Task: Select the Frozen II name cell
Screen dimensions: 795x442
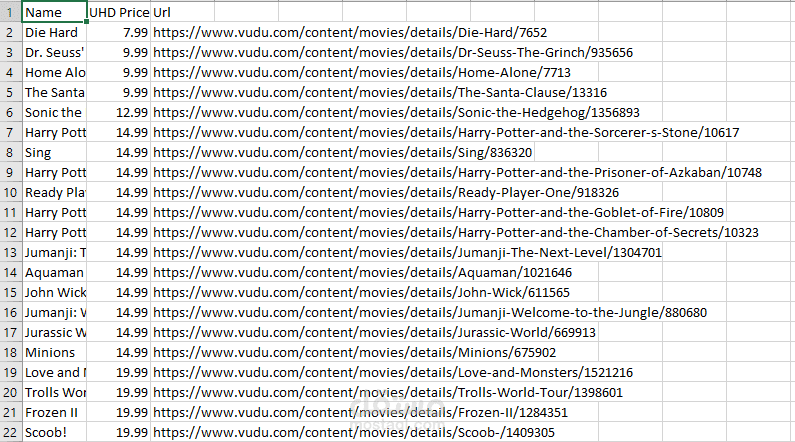Action: 54,413
